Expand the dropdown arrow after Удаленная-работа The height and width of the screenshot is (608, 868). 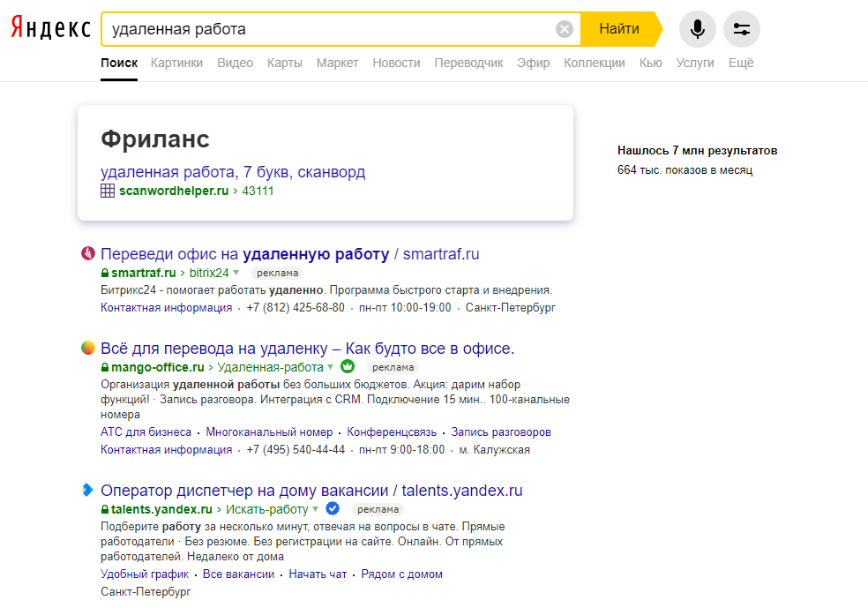pyautogui.click(x=331, y=367)
